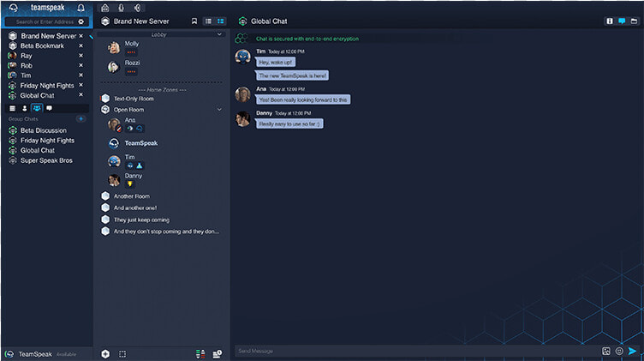
Task: Open the audio levels icon
Action: 200,354
